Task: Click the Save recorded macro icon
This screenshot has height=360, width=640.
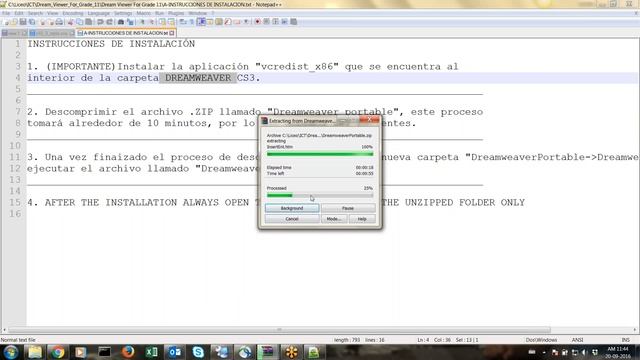Action: point(293,22)
